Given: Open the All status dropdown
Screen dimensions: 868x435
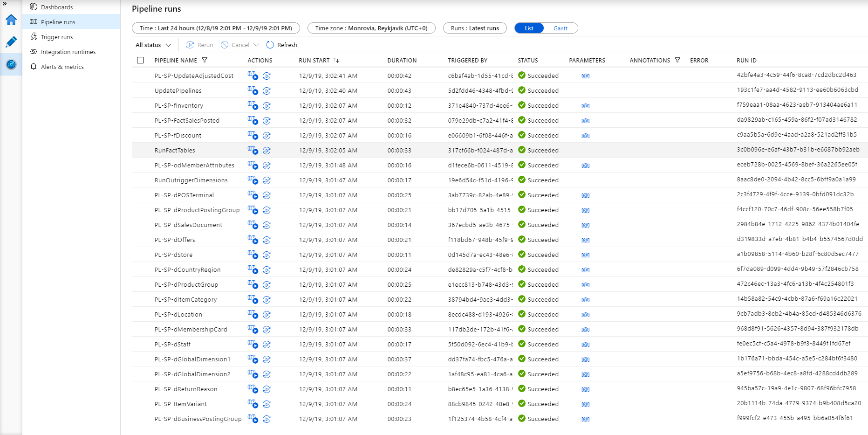Looking at the screenshot, I should pos(153,45).
